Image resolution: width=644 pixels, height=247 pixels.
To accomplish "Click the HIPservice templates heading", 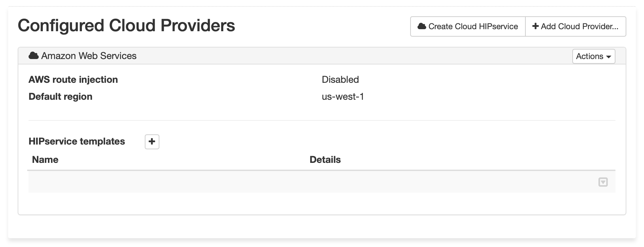I will point(77,141).
